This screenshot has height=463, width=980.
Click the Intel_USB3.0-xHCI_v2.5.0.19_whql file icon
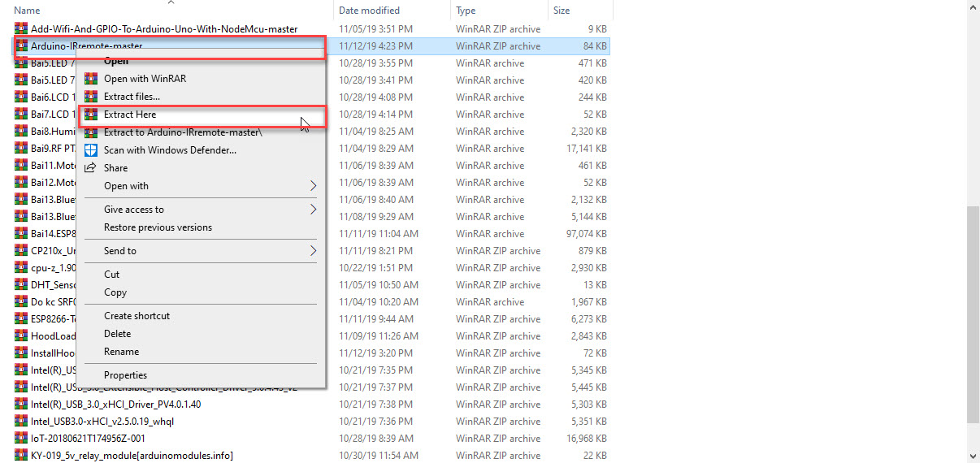pos(21,422)
